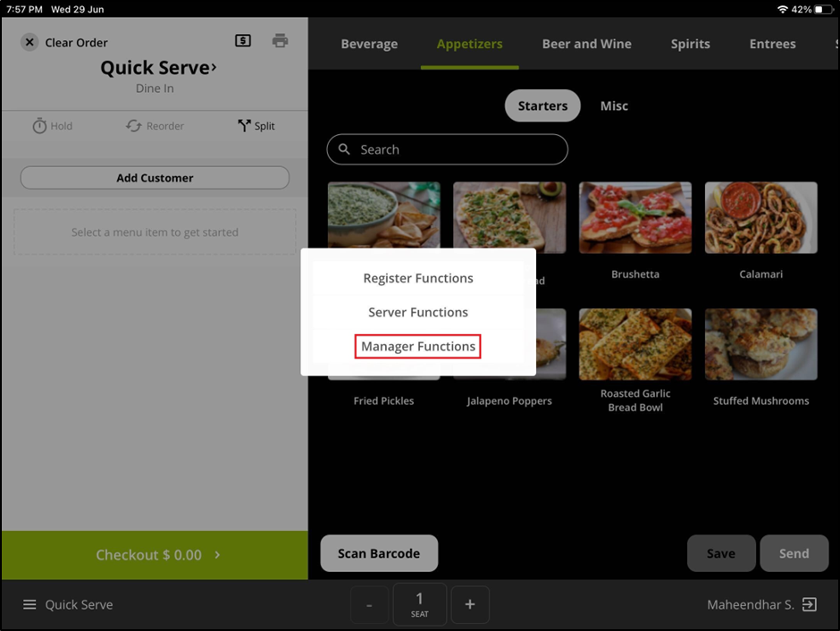Click the menu item Search field
The width and height of the screenshot is (840, 631).
pos(448,149)
